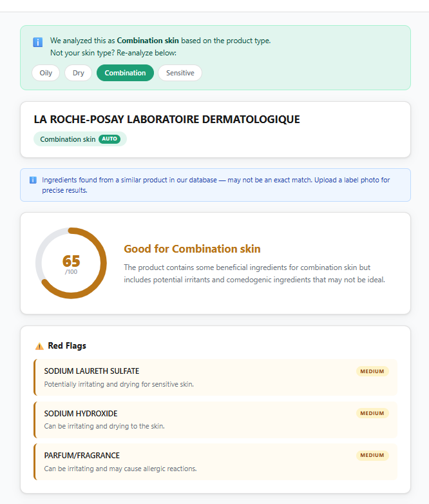Click the Red Flags warning triangle icon
Image resolution: width=429 pixels, height=504 pixels.
39,346
